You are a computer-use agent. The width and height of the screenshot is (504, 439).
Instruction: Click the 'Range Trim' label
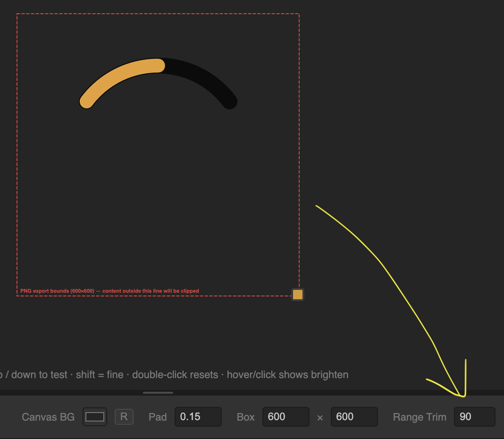[x=420, y=417]
